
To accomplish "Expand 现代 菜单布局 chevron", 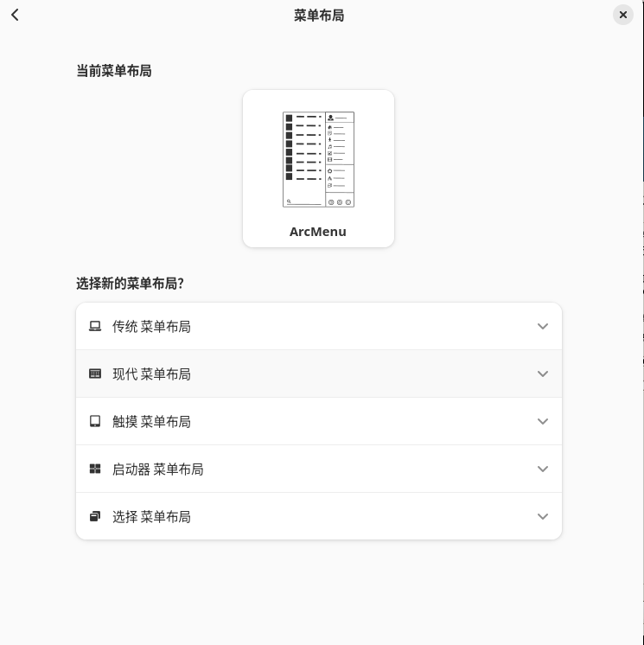I will [x=543, y=374].
